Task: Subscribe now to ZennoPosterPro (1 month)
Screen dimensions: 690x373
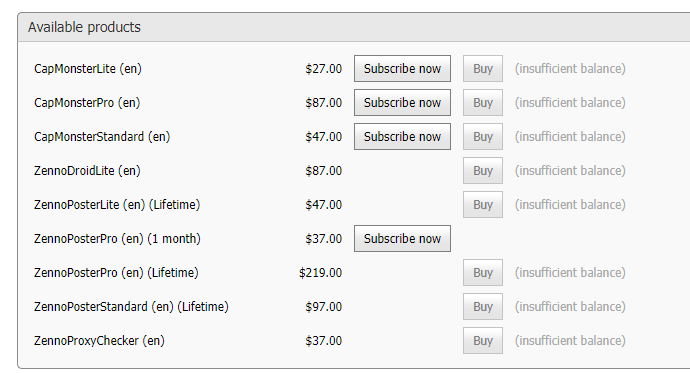Action: tap(402, 238)
